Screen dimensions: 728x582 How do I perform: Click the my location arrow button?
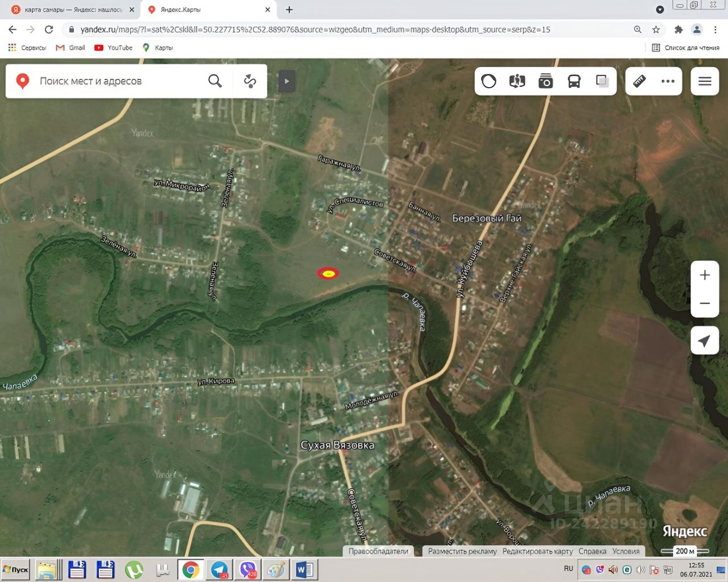pyautogui.click(x=705, y=340)
